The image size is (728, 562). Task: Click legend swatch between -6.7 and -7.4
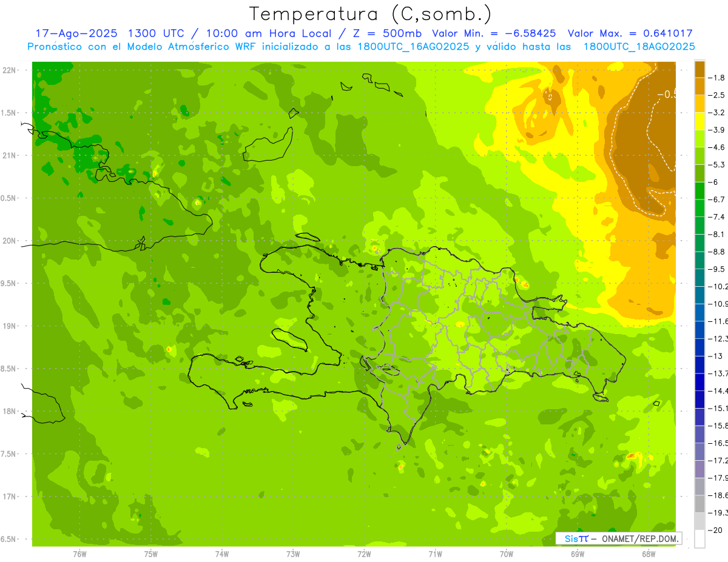[x=699, y=208]
